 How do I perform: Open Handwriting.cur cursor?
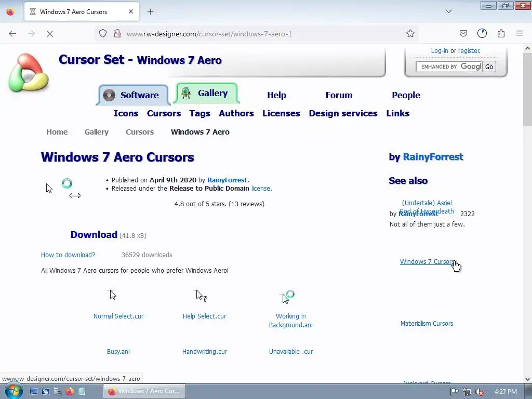pos(205,352)
